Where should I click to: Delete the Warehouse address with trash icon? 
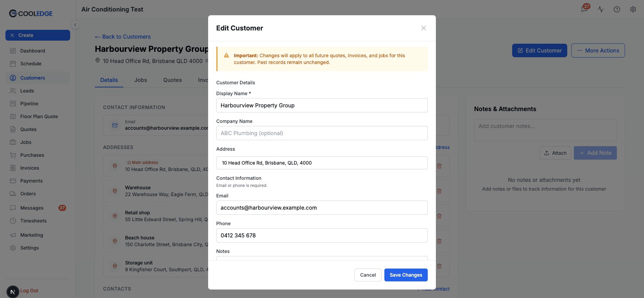(439, 191)
